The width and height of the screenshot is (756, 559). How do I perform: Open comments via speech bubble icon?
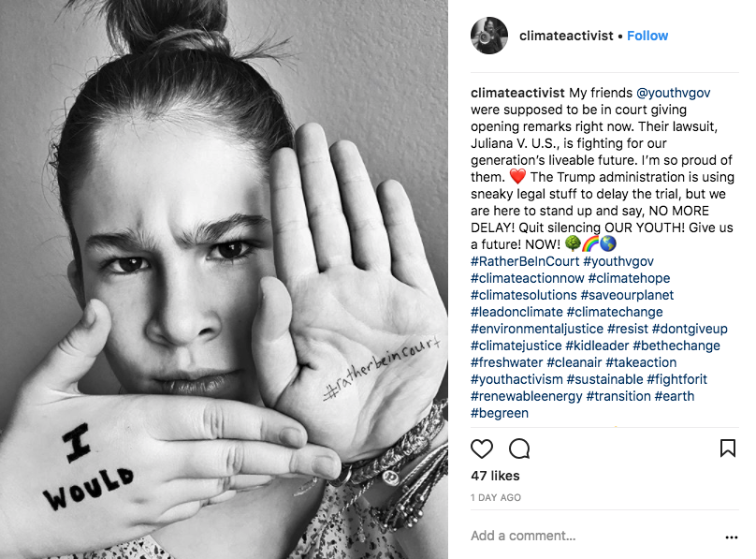519,449
